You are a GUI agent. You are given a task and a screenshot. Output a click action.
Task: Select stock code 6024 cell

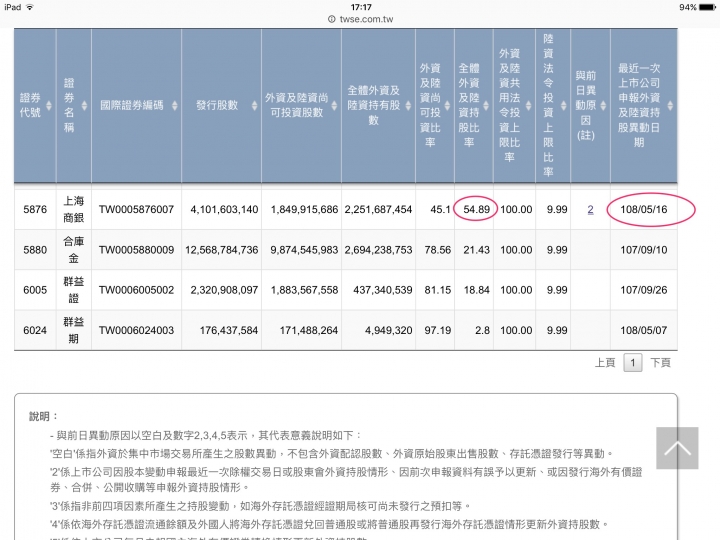click(x=35, y=330)
